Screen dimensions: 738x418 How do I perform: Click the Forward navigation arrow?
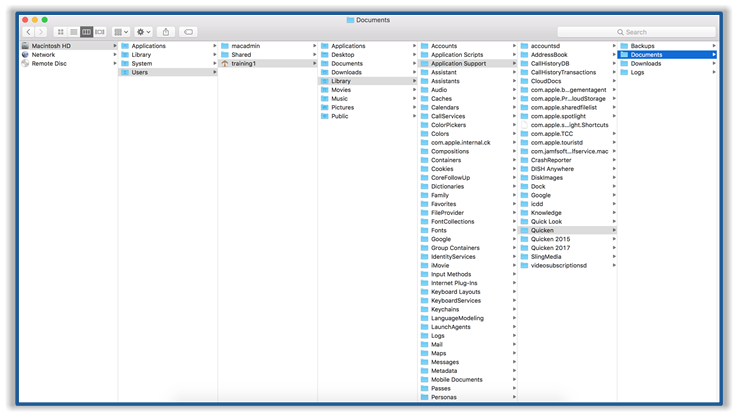(40, 32)
